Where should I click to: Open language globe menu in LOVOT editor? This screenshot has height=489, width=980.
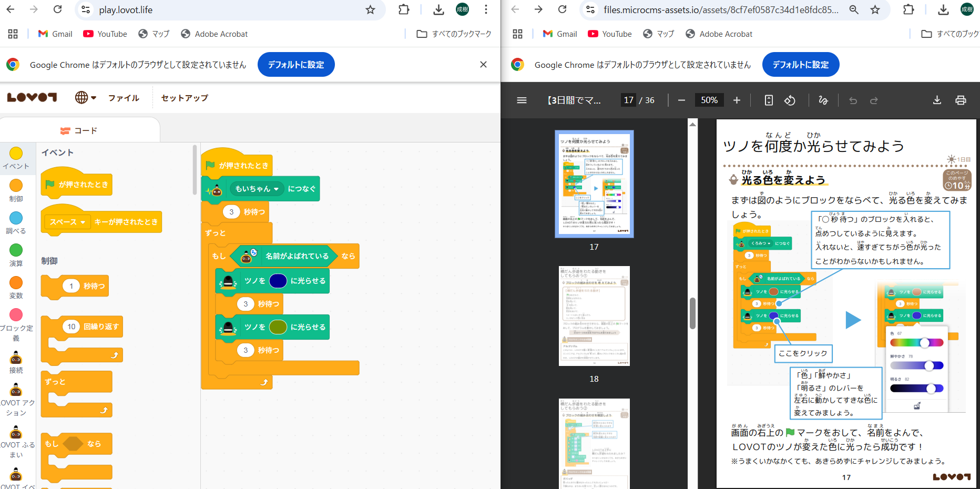[85, 97]
